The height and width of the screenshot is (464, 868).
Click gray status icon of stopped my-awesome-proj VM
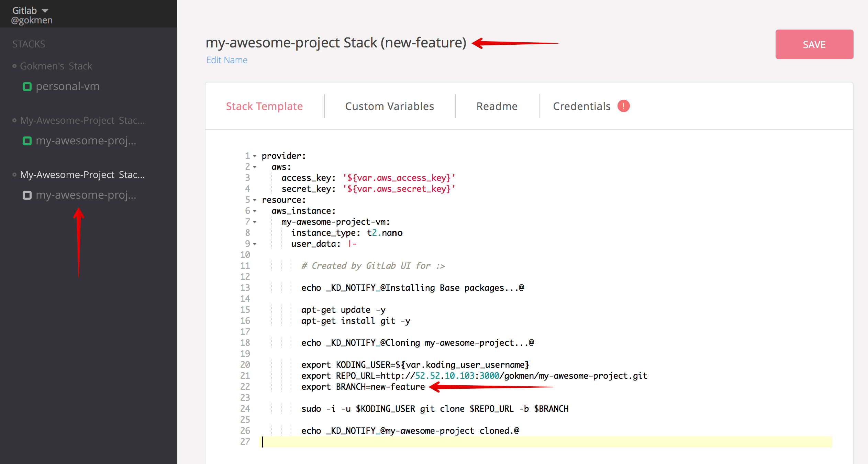pos(27,195)
